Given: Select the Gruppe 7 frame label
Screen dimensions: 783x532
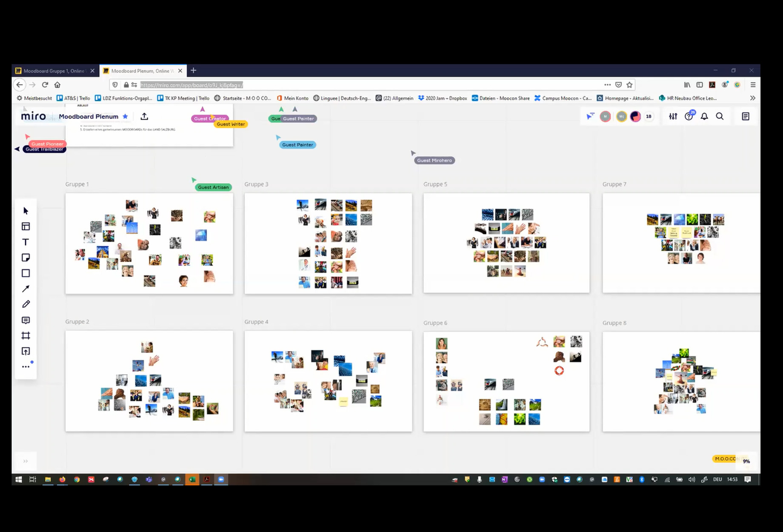Looking at the screenshot, I should [614, 184].
